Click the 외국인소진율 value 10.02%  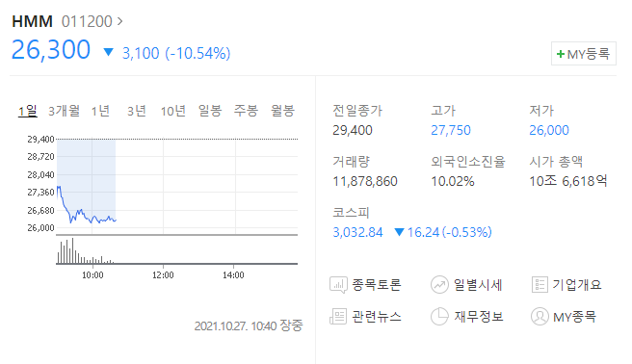453,181
